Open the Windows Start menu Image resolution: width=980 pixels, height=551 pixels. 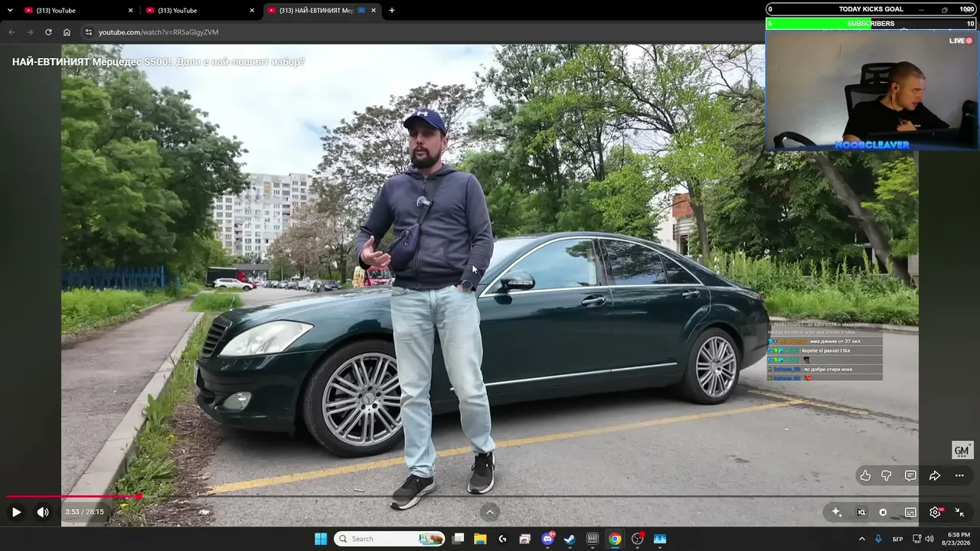pyautogui.click(x=321, y=539)
